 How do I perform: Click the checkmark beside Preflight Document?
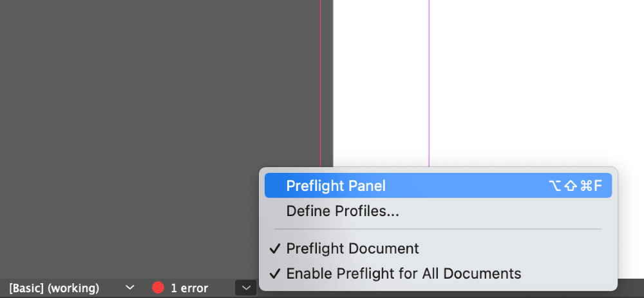pyautogui.click(x=276, y=248)
